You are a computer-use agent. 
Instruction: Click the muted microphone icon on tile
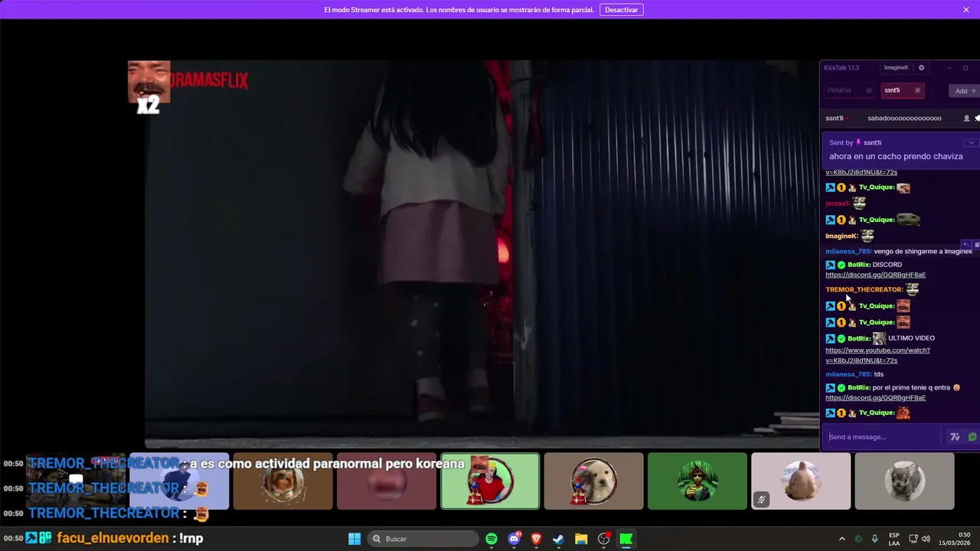(761, 500)
